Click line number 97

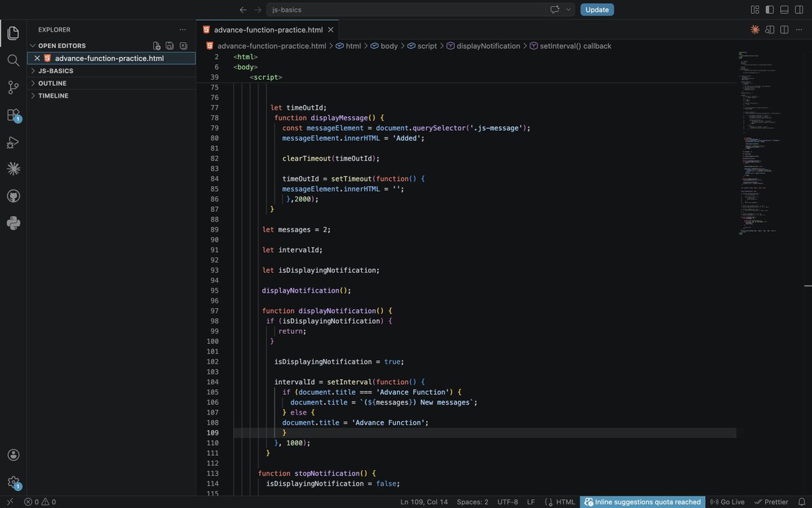[x=214, y=311]
